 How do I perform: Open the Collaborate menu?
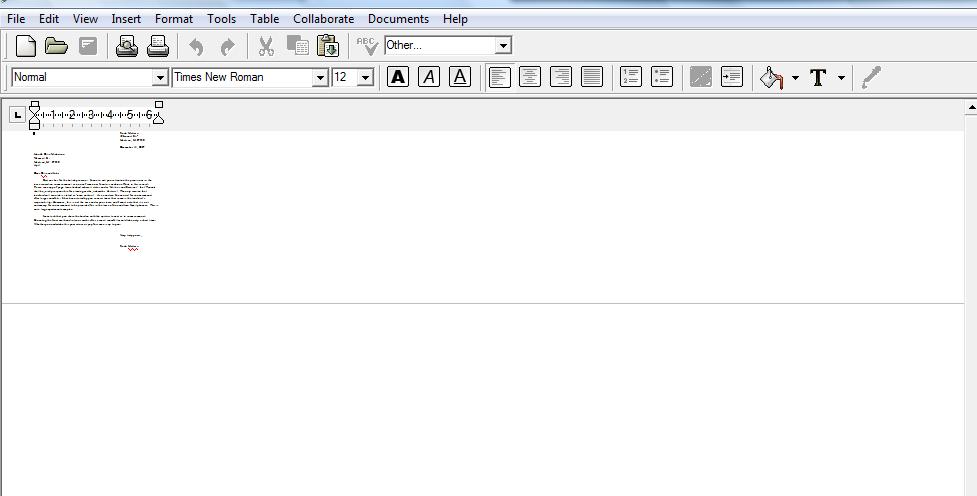[323, 18]
